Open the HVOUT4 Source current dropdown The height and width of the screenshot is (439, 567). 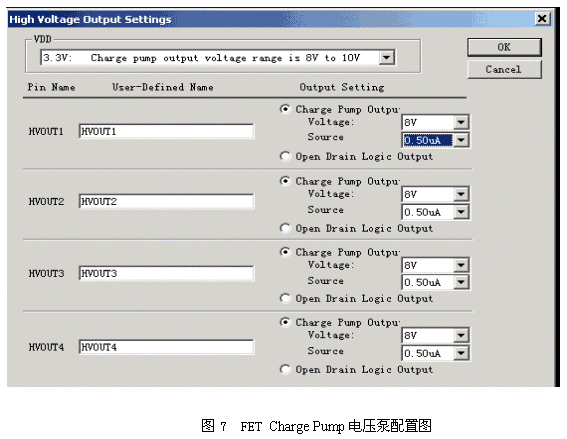461,353
